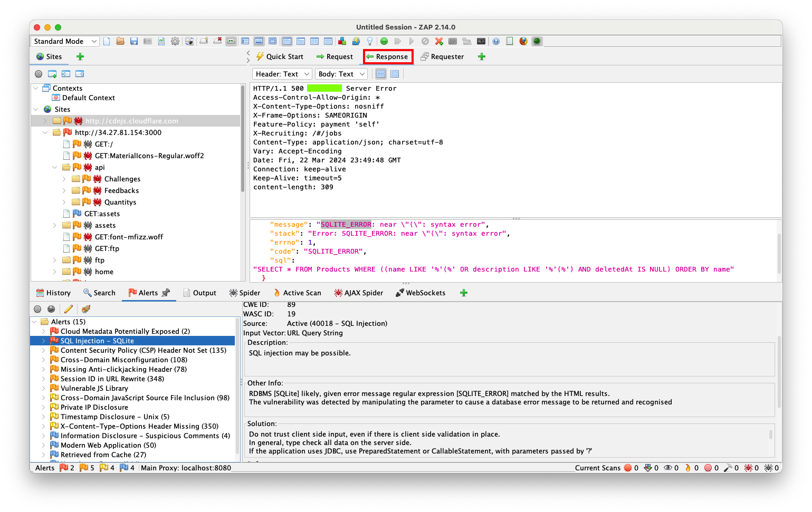Open the Standard Mode dropdown
812x512 pixels.
pos(65,41)
